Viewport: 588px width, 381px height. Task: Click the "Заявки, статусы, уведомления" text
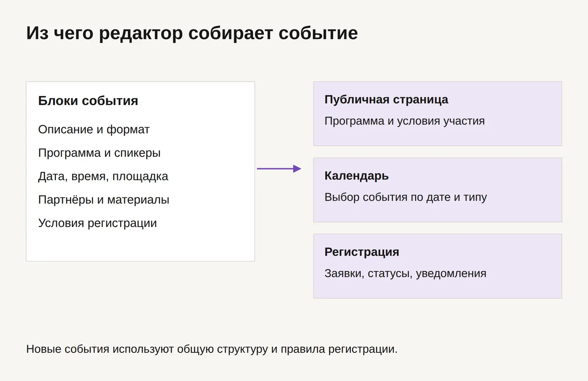(x=405, y=273)
